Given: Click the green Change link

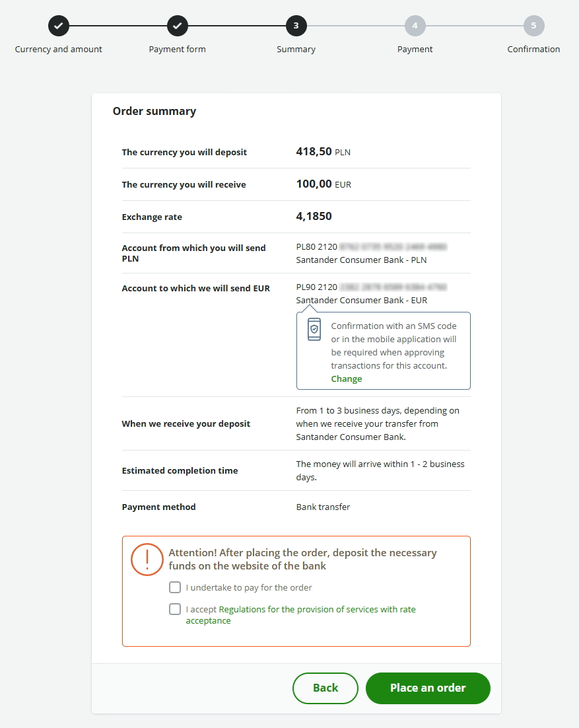Looking at the screenshot, I should pyautogui.click(x=347, y=379).
